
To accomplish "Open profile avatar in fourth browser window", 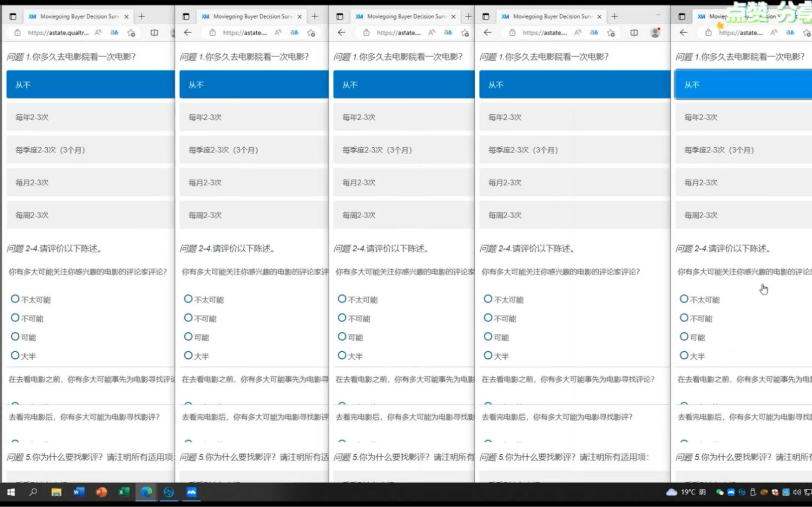I will pos(656,32).
